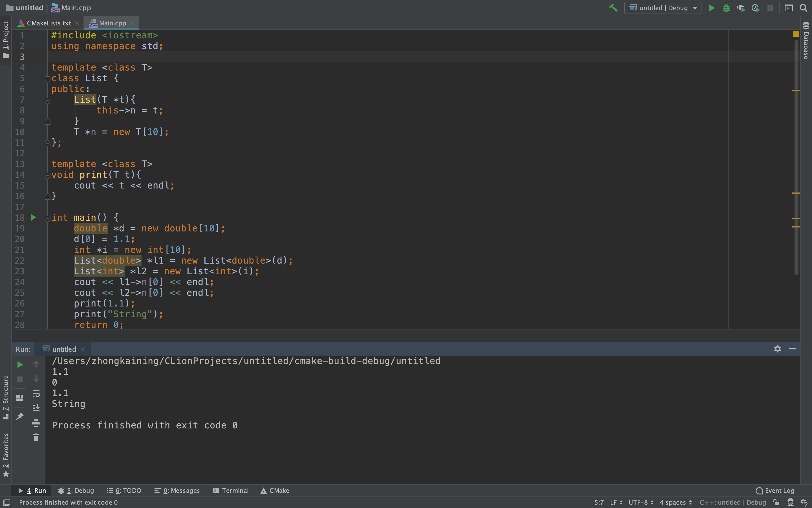
Task: Click cursor position 5:7 in status bar
Action: [599, 502]
